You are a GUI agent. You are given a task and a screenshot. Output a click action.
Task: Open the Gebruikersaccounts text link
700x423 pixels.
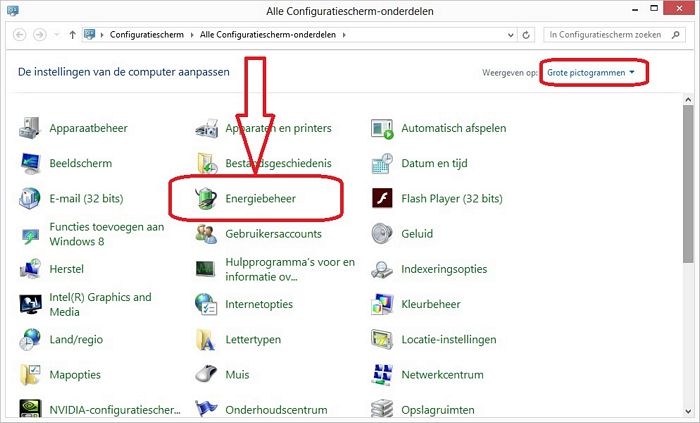point(273,234)
